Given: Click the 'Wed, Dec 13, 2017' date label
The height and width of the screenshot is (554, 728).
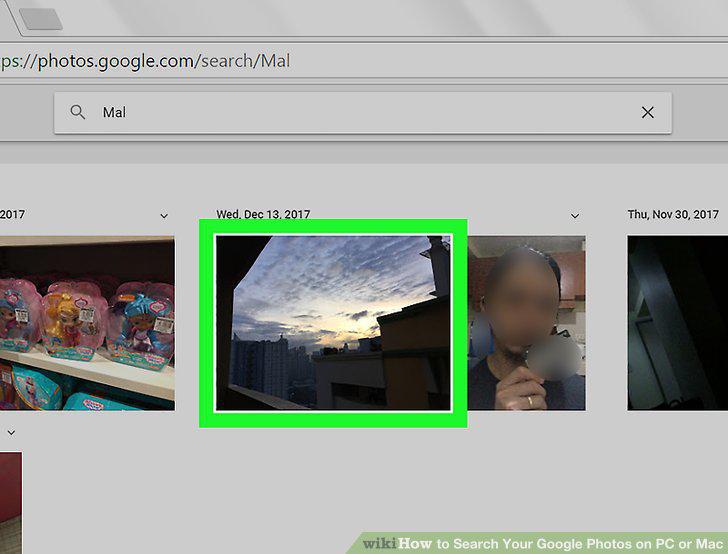Looking at the screenshot, I should coord(263,214).
